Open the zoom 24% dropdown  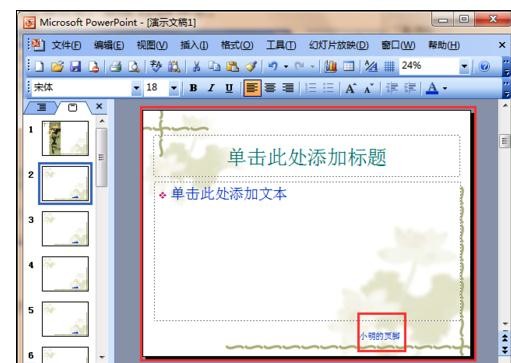464,66
